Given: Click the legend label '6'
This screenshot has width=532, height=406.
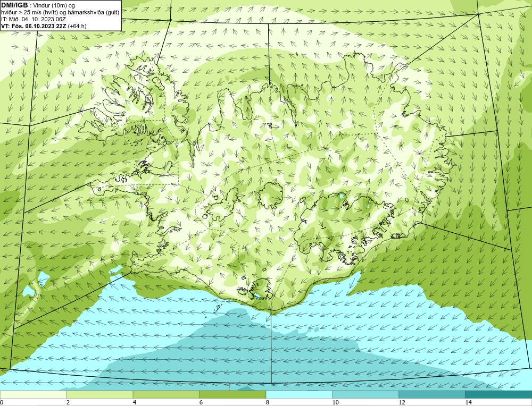Looking at the screenshot, I should [201, 402].
